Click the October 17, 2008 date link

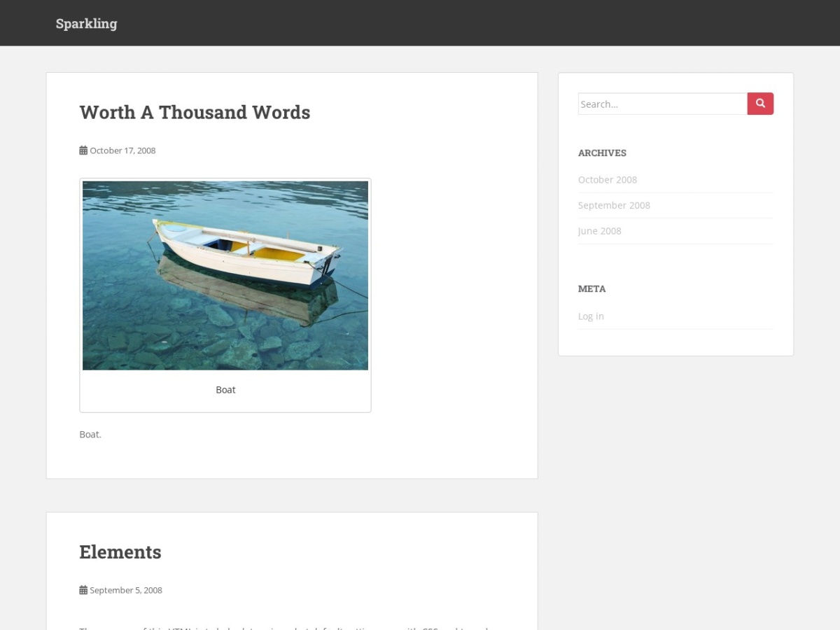(122, 150)
